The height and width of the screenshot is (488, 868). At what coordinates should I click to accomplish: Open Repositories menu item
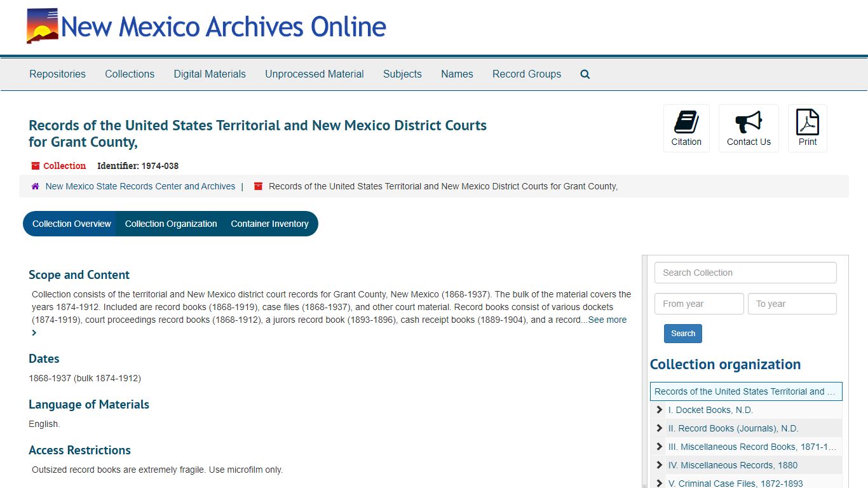pyautogui.click(x=57, y=74)
